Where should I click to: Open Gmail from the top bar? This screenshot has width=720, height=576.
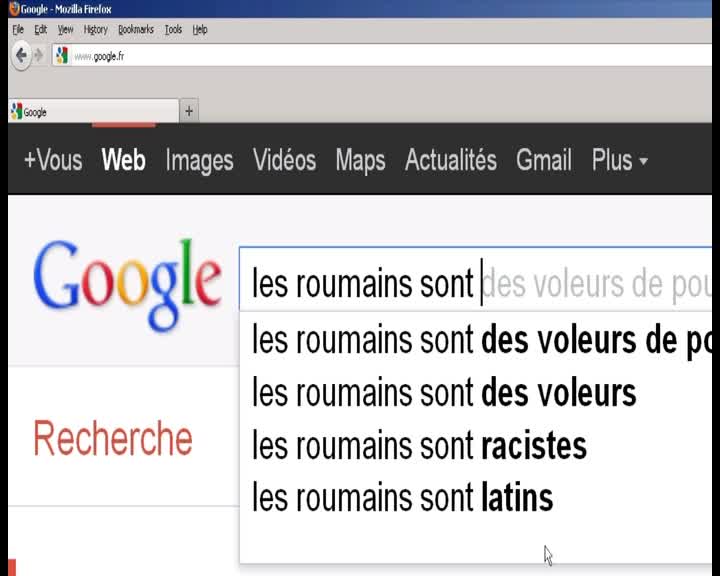[544, 160]
